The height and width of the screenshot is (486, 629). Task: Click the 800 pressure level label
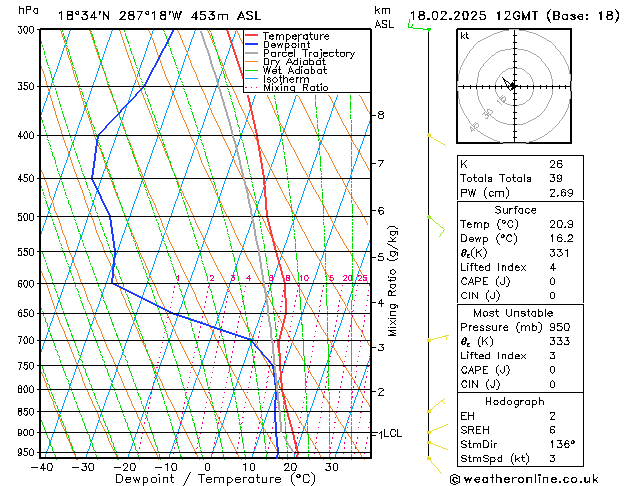pyautogui.click(x=28, y=389)
